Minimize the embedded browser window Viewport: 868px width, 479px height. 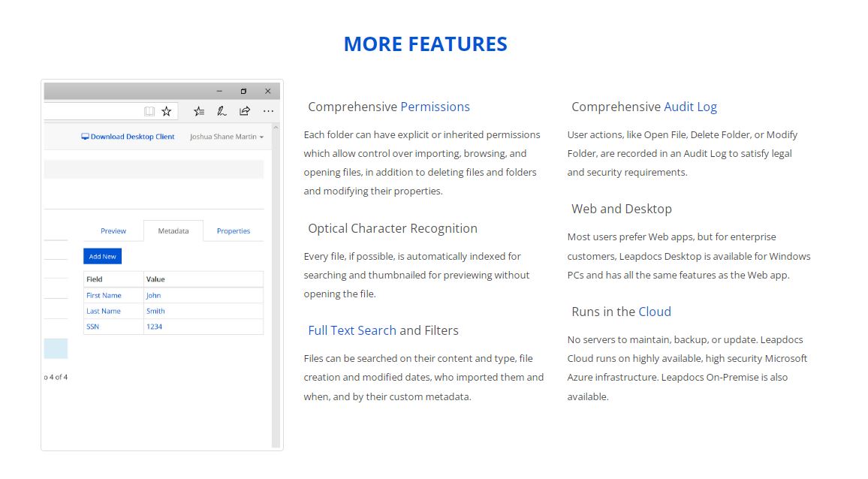pyautogui.click(x=219, y=91)
